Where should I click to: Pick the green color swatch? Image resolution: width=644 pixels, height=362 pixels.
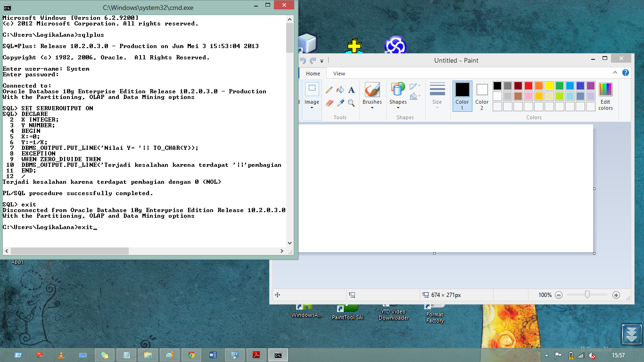pyautogui.click(x=560, y=86)
